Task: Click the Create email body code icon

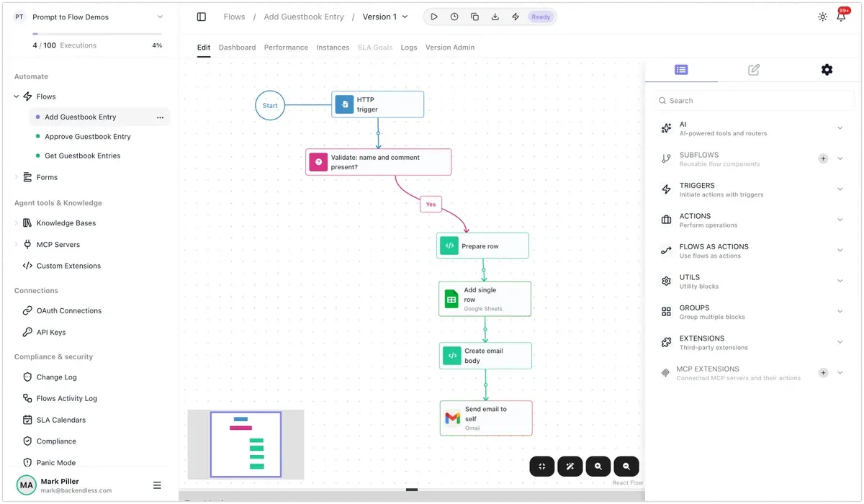Action: (x=452, y=356)
